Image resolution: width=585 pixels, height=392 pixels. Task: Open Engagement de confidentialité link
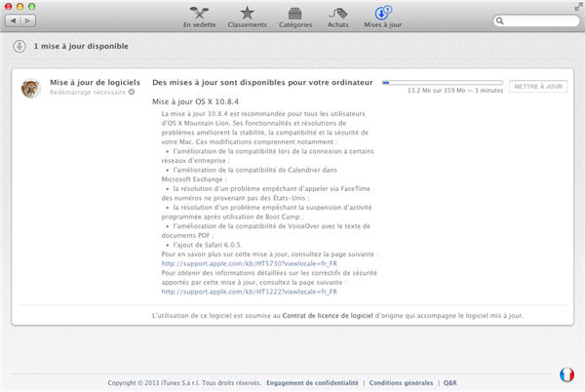pyautogui.click(x=312, y=382)
